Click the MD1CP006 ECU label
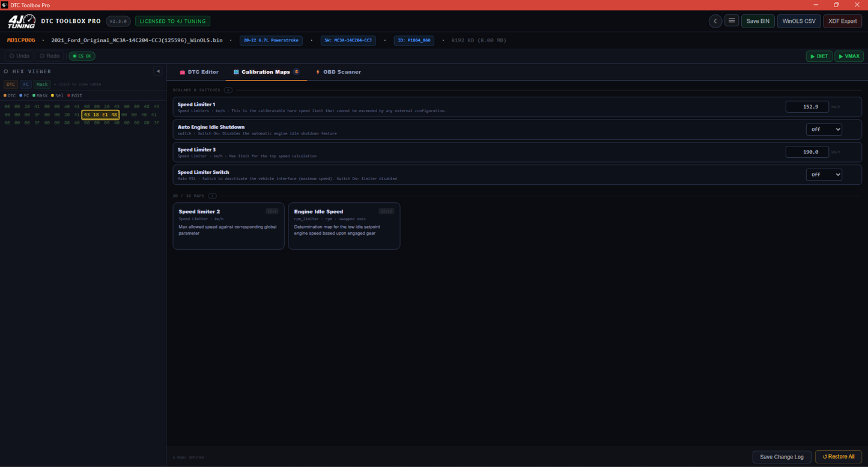868x467 pixels. point(21,40)
